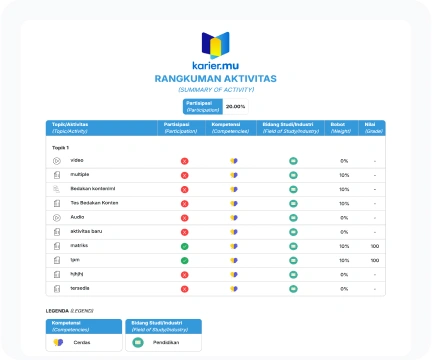This screenshot has width=432, height=360.
Task: Click the competency heart icon in Audio row
Action: point(234,218)
